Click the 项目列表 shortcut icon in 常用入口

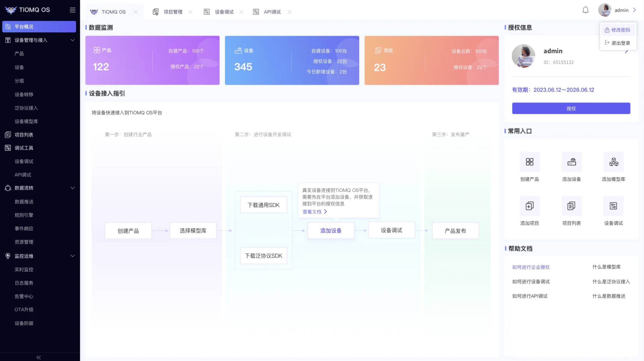click(572, 206)
